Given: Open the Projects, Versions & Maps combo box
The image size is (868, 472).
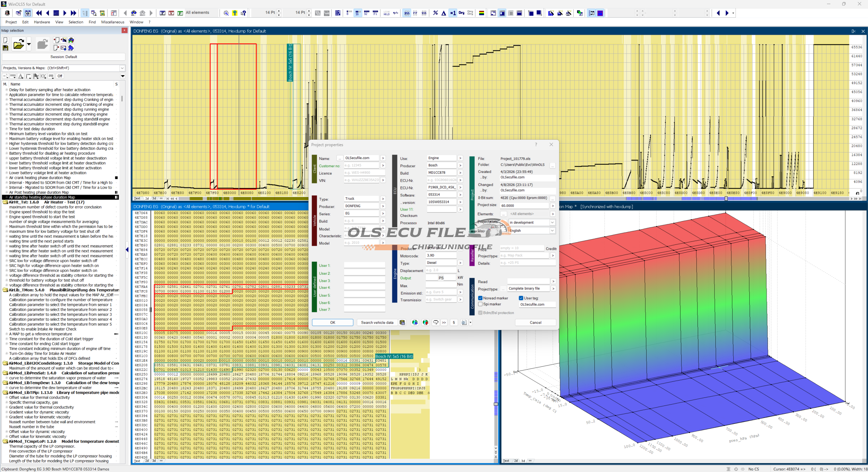Looking at the screenshot, I should (x=122, y=68).
